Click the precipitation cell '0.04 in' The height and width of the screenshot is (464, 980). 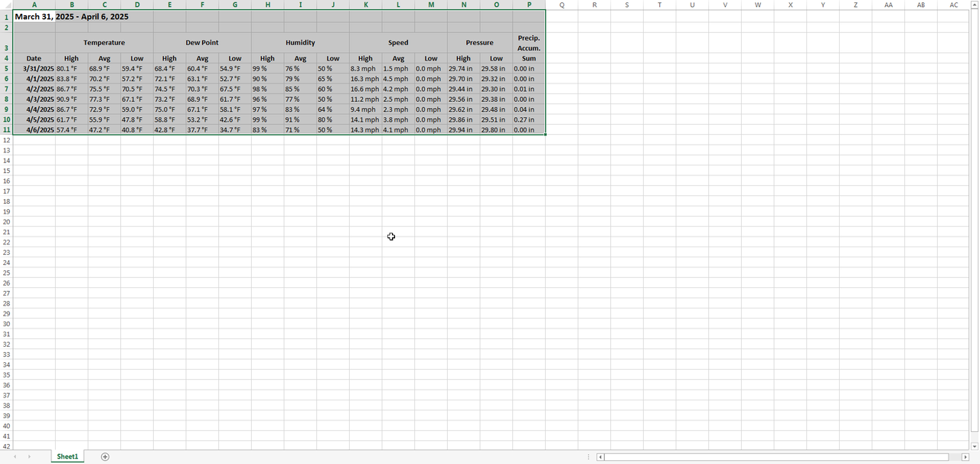click(x=529, y=109)
